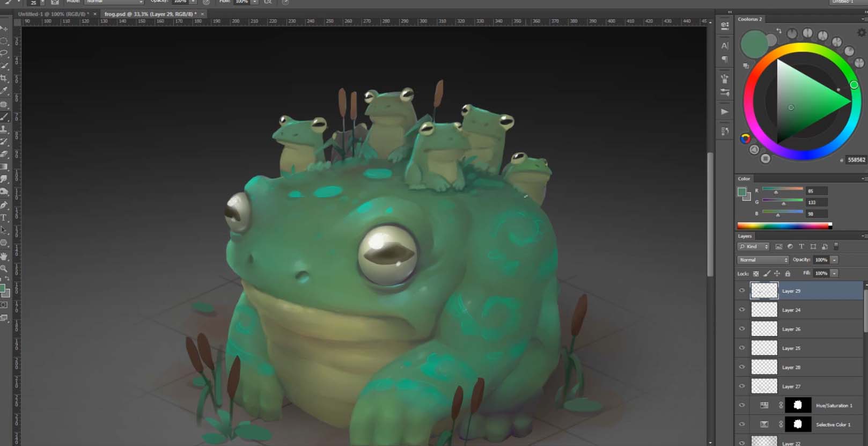Open the layer Fill dropdown arrow
The width and height of the screenshot is (868, 446).
834,273
